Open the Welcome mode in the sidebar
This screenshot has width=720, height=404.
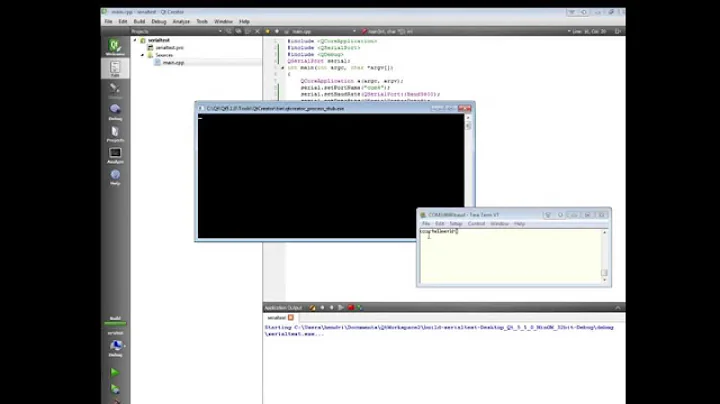(115, 47)
